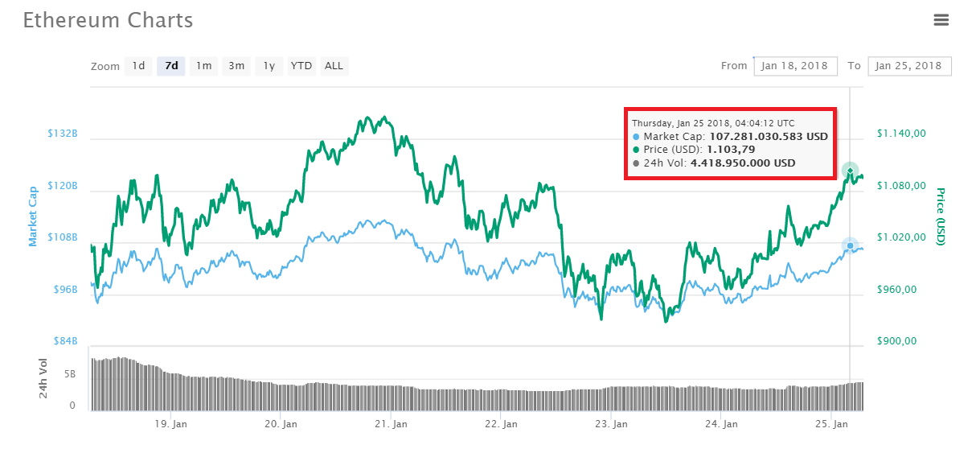The width and height of the screenshot is (980, 449).
Task: Click the green price marker dot
Action: (x=850, y=170)
